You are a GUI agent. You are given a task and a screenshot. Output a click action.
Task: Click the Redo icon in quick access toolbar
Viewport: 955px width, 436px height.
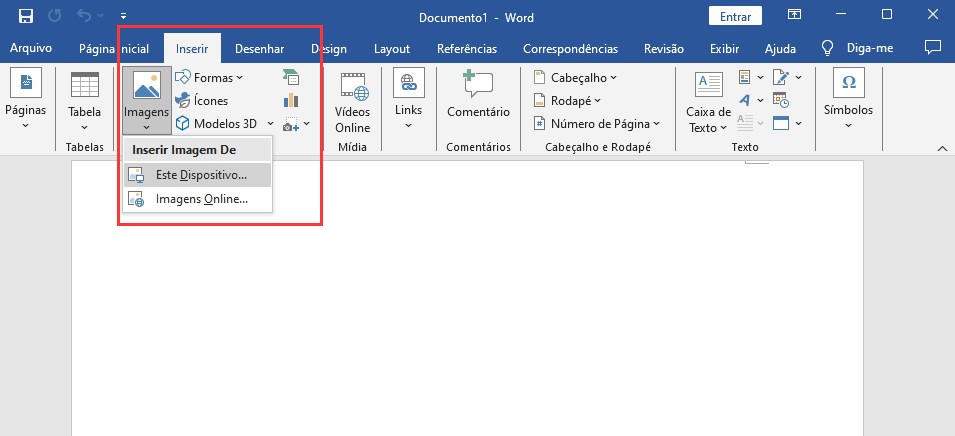[x=55, y=15]
